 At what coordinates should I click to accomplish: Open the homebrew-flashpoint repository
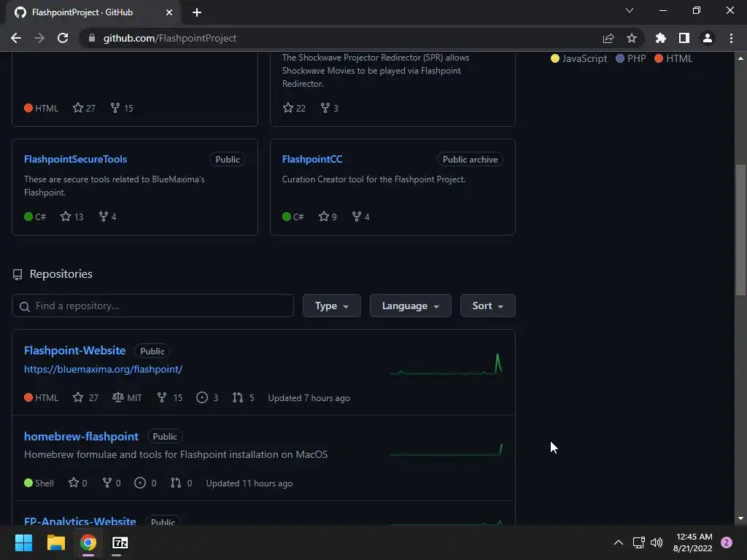coord(82,436)
